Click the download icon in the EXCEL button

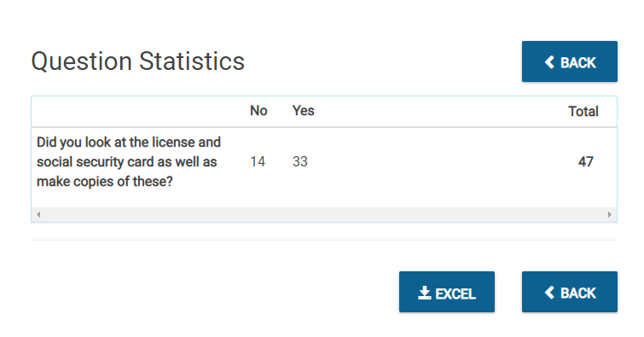click(x=425, y=293)
